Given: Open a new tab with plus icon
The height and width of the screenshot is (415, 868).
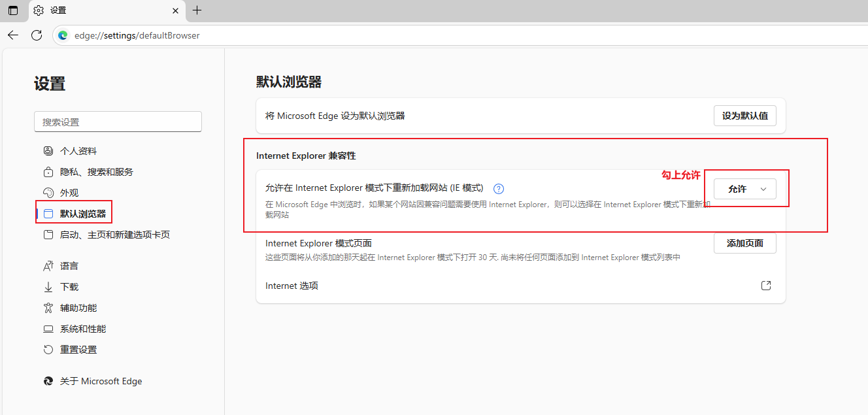Looking at the screenshot, I should point(197,10).
